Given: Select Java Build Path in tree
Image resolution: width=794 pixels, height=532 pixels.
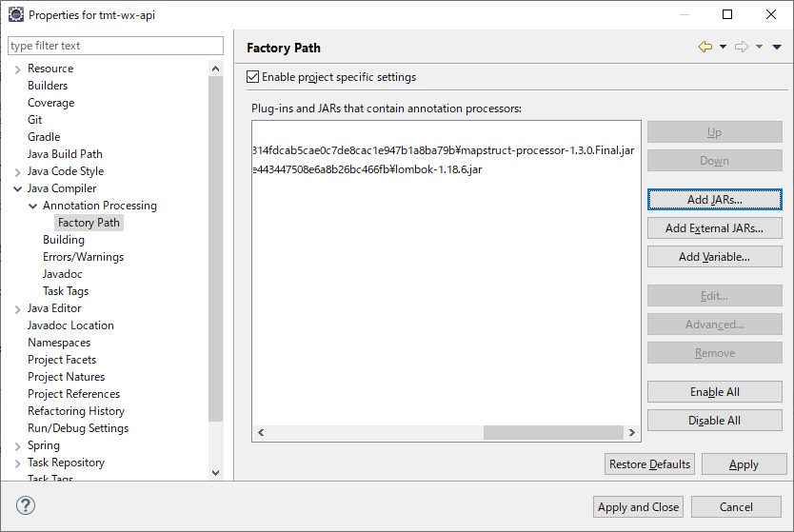Looking at the screenshot, I should point(65,154).
